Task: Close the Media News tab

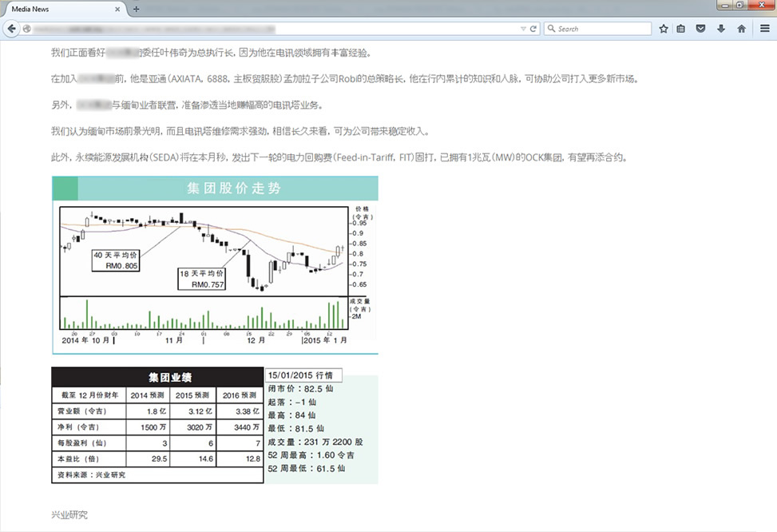Action: coord(118,9)
